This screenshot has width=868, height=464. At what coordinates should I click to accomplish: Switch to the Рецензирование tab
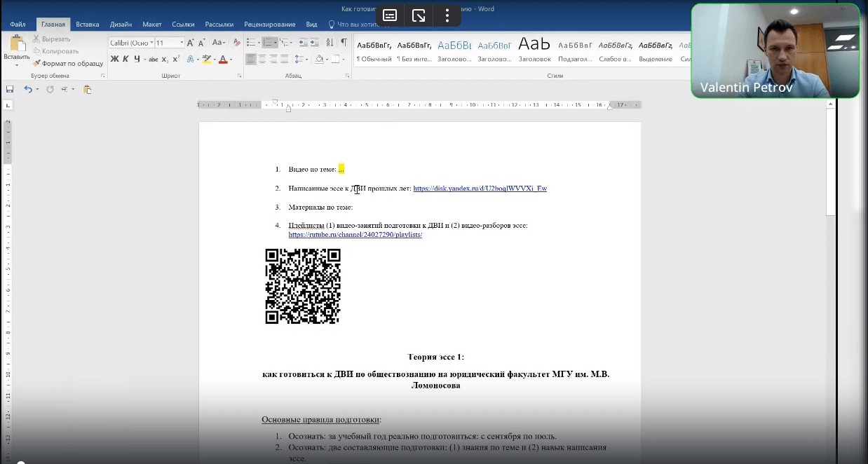point(271,25)
